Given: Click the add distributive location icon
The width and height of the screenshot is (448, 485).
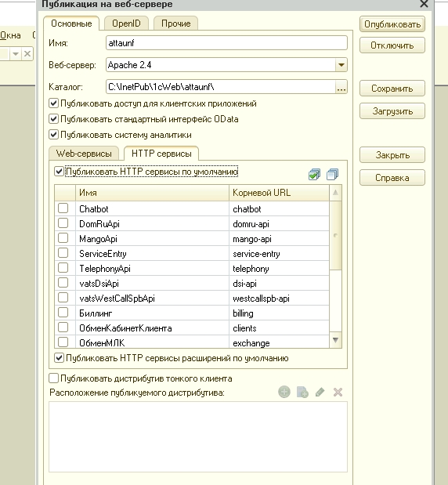Looking at the screenshot, I should click(x=284, y=393).
